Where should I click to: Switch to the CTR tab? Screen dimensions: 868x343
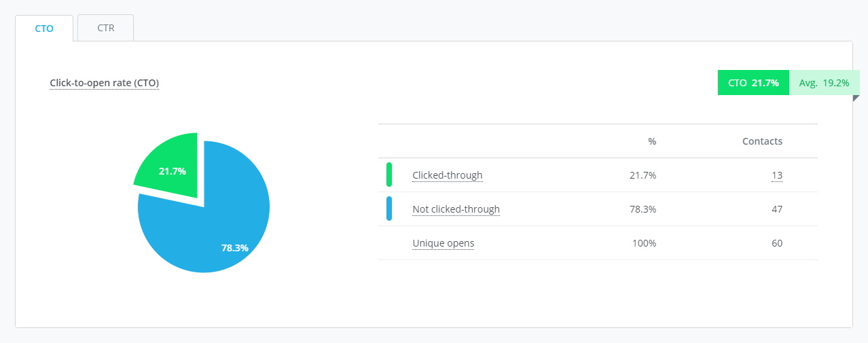pos(105,28)
